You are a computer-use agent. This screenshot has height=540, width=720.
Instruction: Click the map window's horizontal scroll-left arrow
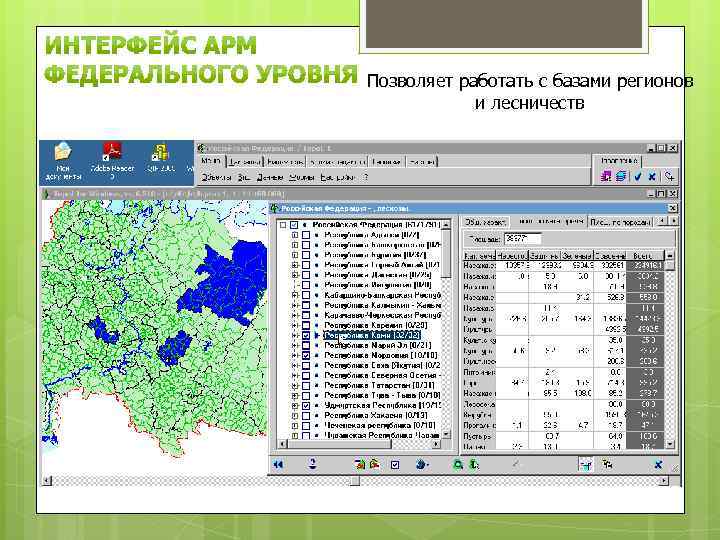coord(46,481)
